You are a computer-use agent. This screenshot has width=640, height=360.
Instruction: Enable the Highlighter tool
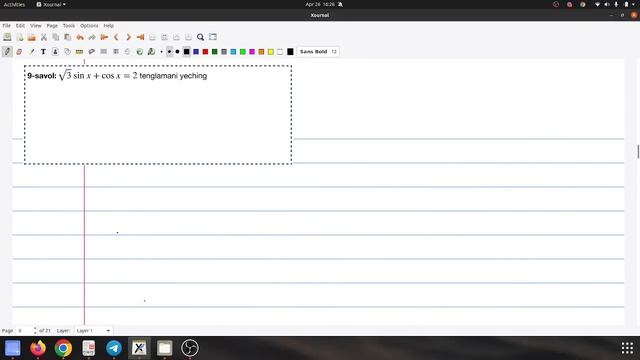[x=31, y=52]
